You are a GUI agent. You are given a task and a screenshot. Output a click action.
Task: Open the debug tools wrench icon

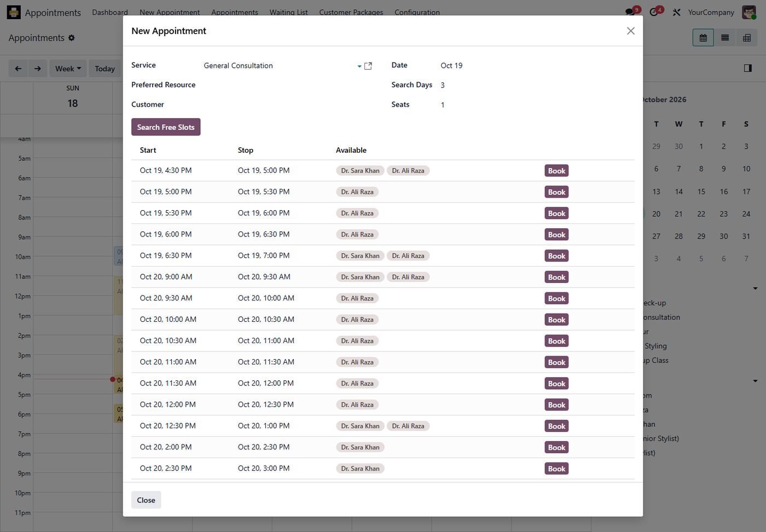tap(677, 12)
